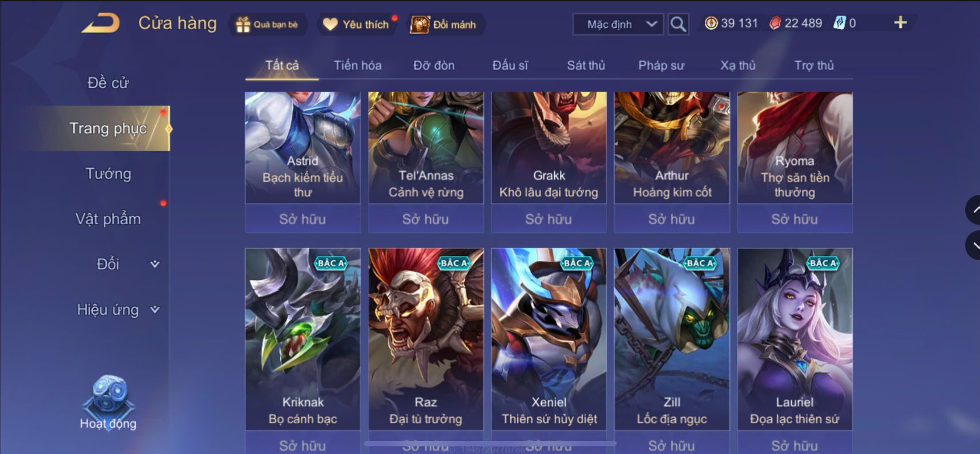
Task: Switch to the Pháp sư tab
Action: click(x=661, y=66)
